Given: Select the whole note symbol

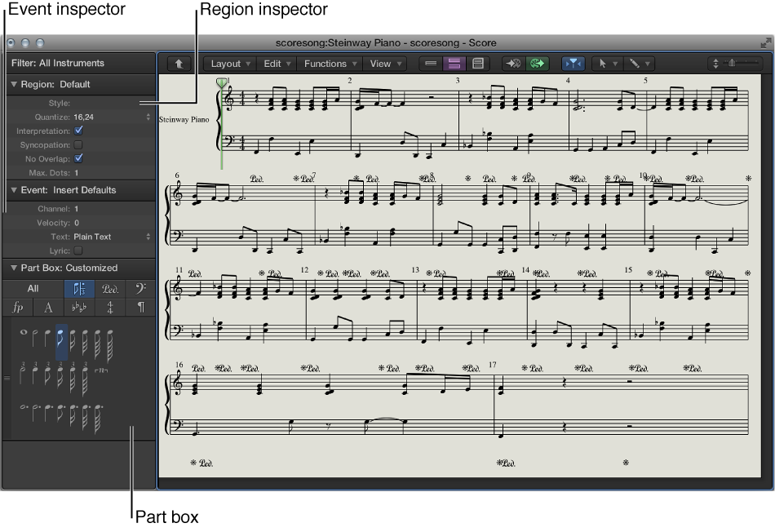Looking at the screenshot, I should [x=23, y=331].
